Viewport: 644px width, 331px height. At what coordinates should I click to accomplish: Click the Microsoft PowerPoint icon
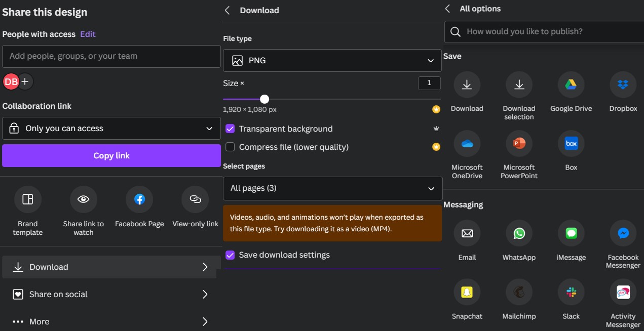519,144
